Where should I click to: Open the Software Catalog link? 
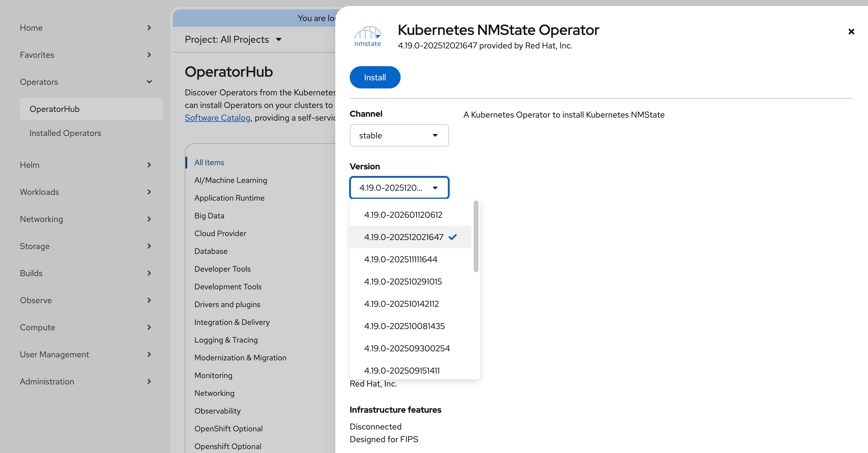coord(217,118)
